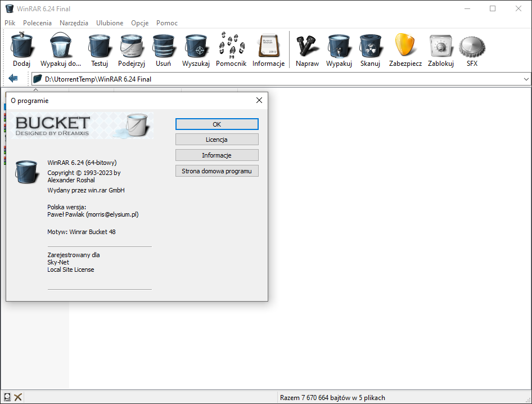The image size is (532, 404).
Task: Select the Napraw repair icon
Action: point(308,45)
